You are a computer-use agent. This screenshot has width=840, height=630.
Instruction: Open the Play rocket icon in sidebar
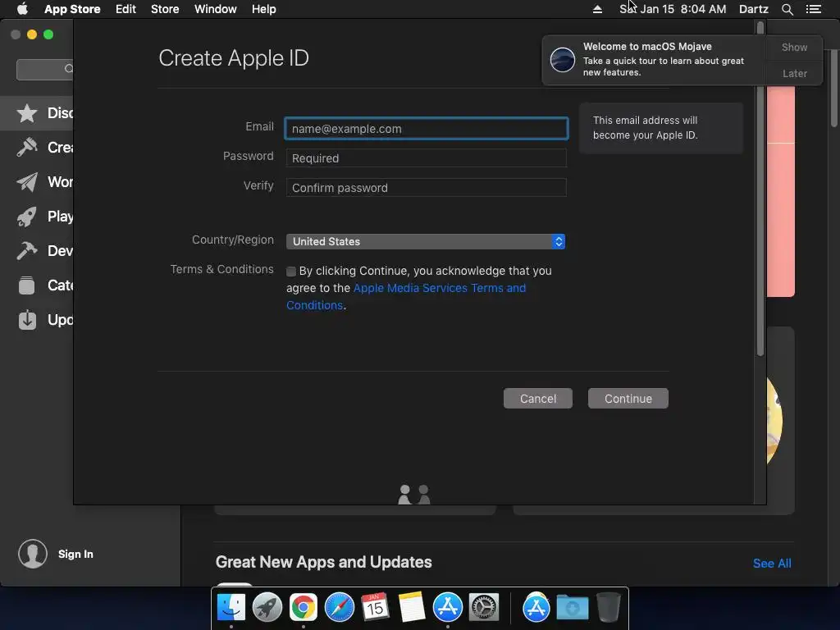(27, 217)
